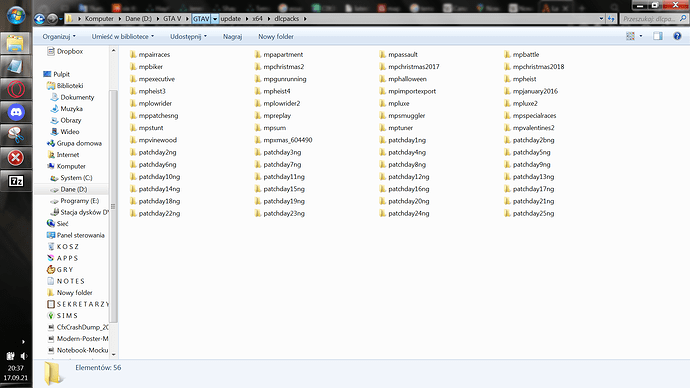Select Programy (E:) drive in sidebar
This screenshot has width=690, height=388.
79,201
